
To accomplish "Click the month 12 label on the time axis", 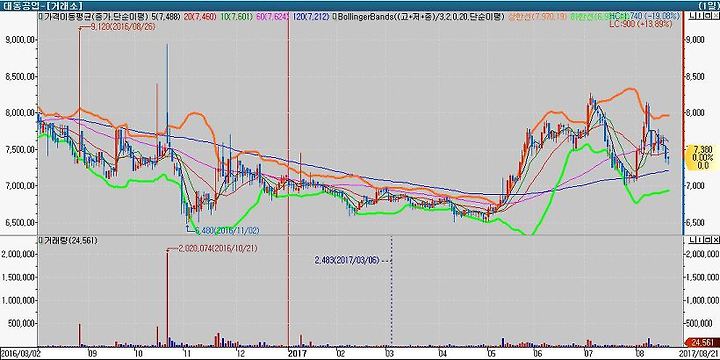I will point(240,354).
